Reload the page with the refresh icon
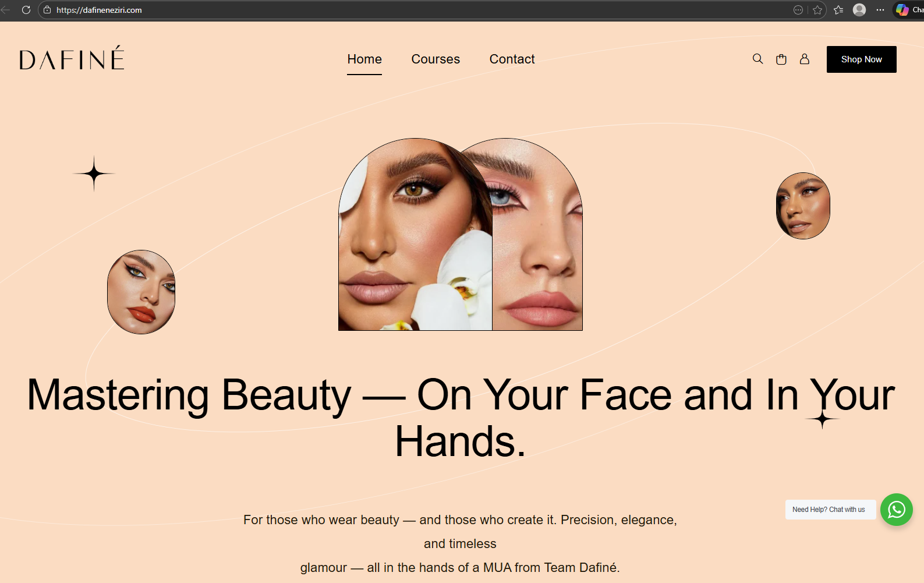The image size is (924, 583). pos(26,10)
